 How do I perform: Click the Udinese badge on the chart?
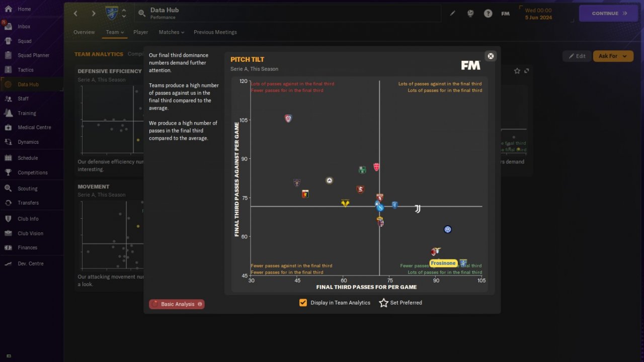tap(330, 180)
